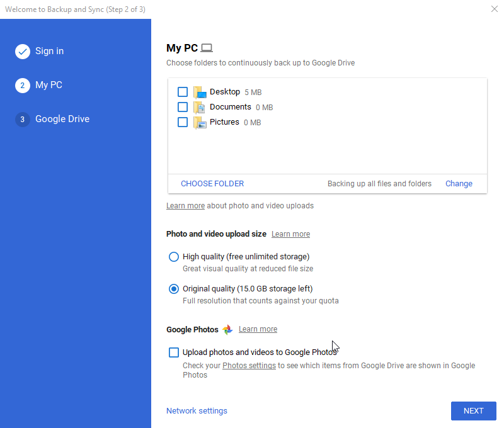Click CHOOSE FOLDER
504x428 pixels.
point(212,184)
